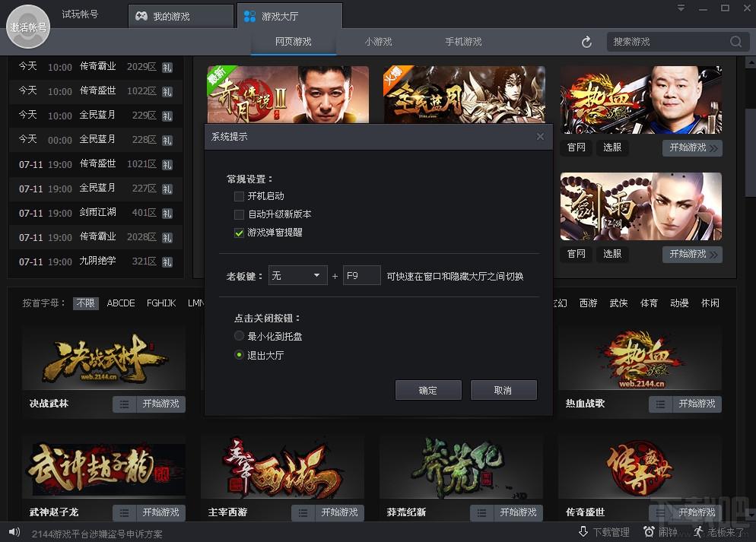This screenshot has height=542, width=756.
Task: Filter games by the 西游 category
Action: 588,303
